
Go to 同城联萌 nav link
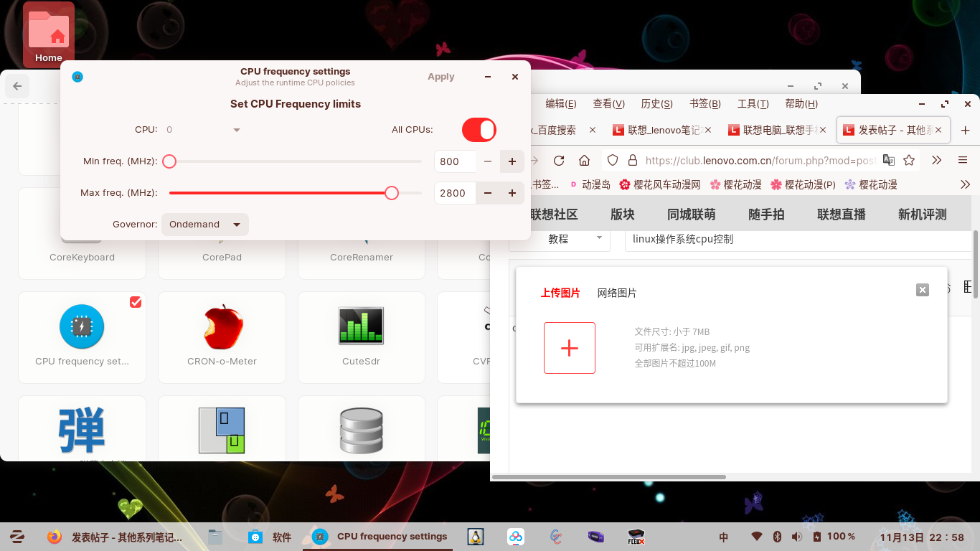[691, 214]
